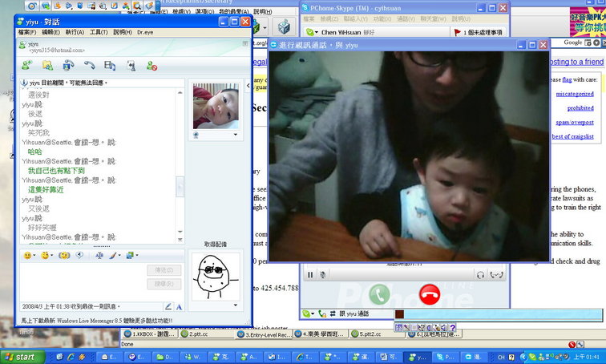Click scroll-up arrow of the chat history
The width and height of the screenshot is (606, 364).
[180, 93]
